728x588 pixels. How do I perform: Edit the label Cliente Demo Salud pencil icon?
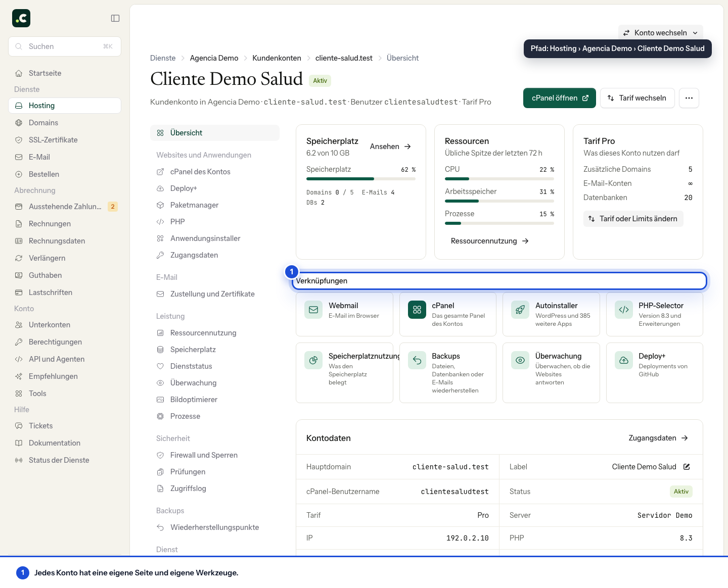coord(687,467)
